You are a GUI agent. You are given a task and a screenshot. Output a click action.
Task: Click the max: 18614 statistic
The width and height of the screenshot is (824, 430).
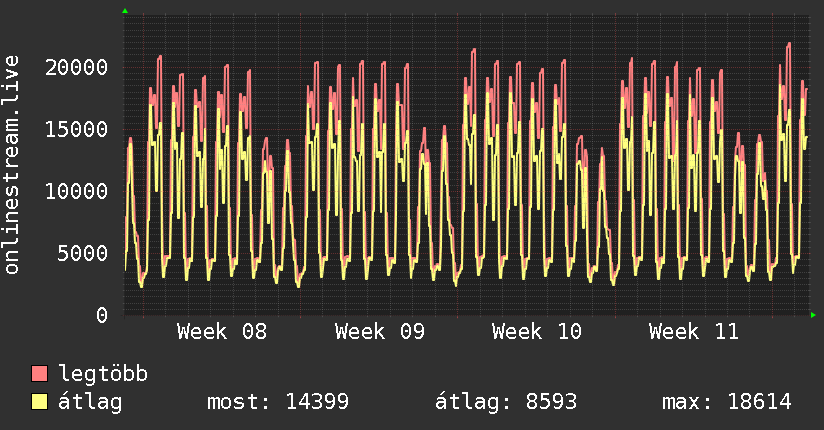coord(727,402)
